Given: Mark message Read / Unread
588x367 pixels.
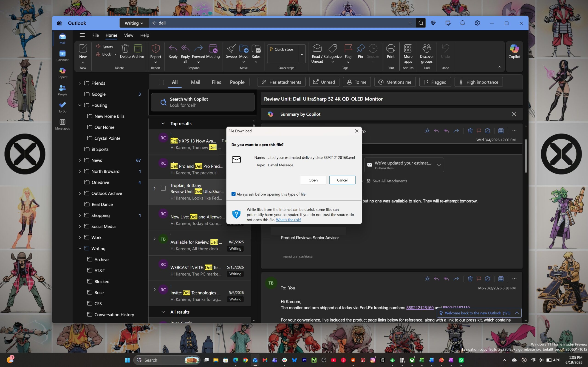Looking at the screenshot, I should coord(317,54).
